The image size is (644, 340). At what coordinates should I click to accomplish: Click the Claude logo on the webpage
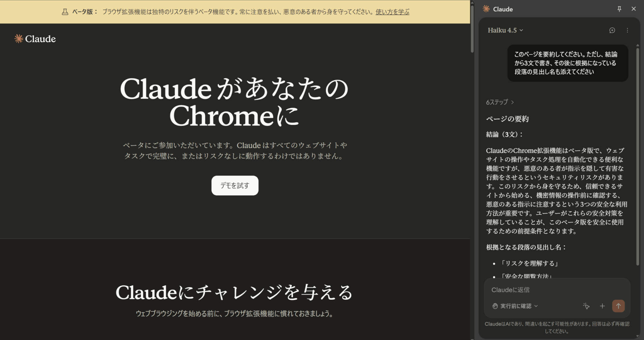pyautogui.click(x=35, y=39)
